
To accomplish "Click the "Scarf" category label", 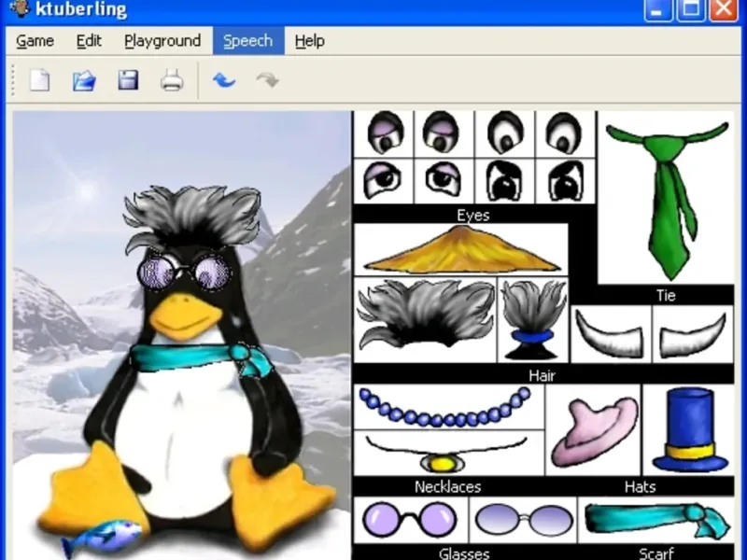I will tap(656, 553).
